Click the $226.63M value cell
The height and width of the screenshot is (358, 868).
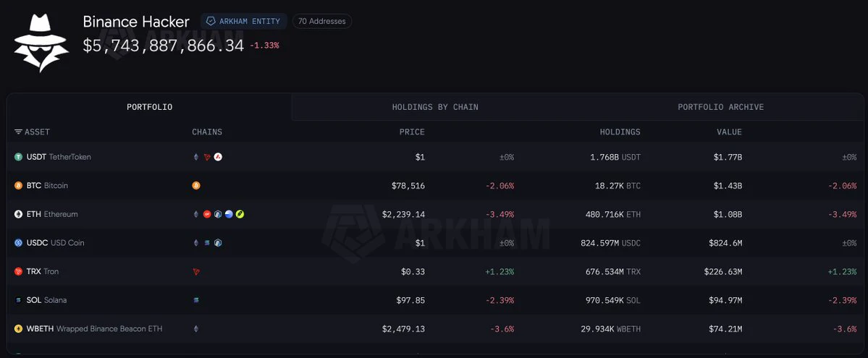723,272
